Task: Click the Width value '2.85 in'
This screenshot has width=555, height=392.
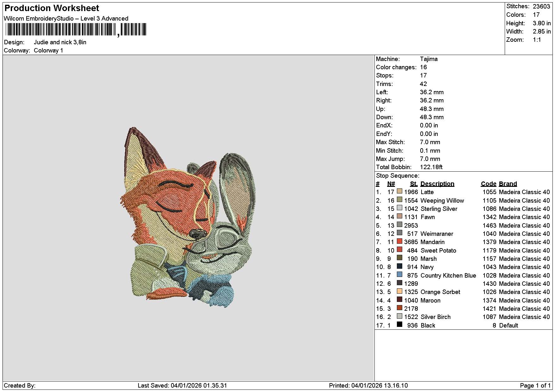Action: (x=542, y=31)
